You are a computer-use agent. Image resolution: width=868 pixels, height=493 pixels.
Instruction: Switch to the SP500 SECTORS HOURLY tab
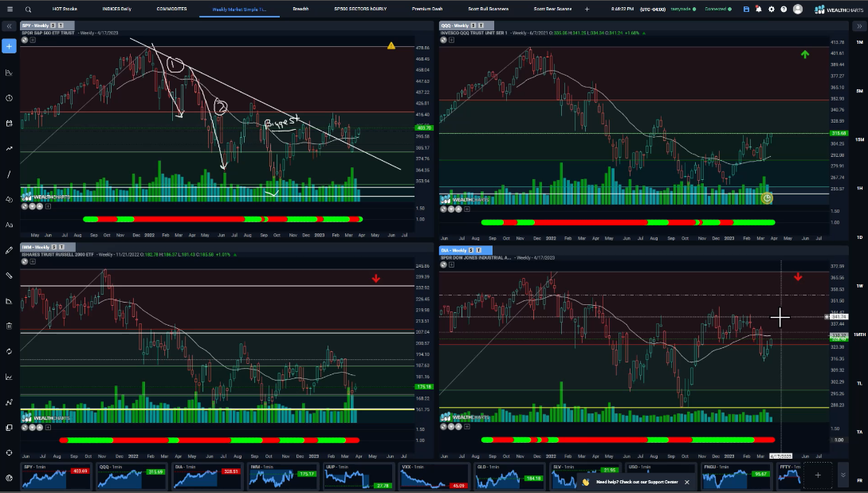click(360, 9)
